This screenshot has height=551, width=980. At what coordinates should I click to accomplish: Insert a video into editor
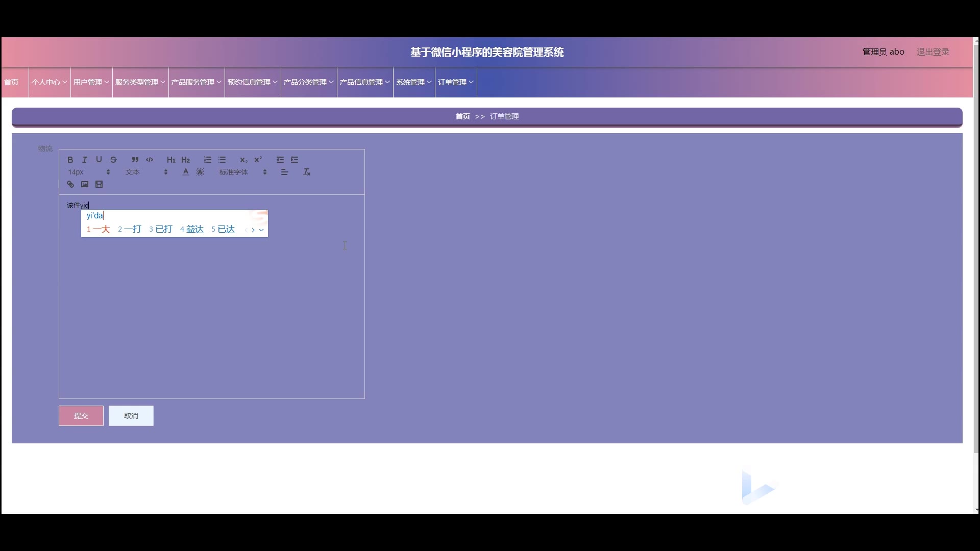coord(99,184)
